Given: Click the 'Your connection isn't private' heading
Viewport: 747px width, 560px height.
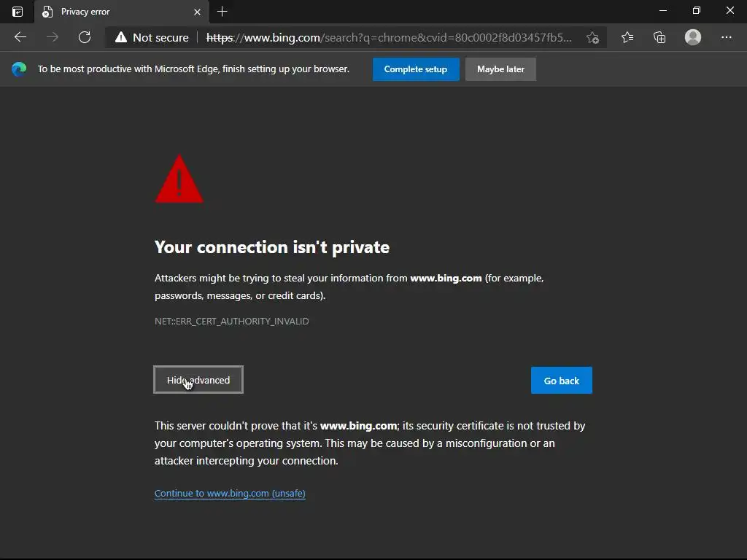Looking at the screenshot, I should [x=272, y=247].
